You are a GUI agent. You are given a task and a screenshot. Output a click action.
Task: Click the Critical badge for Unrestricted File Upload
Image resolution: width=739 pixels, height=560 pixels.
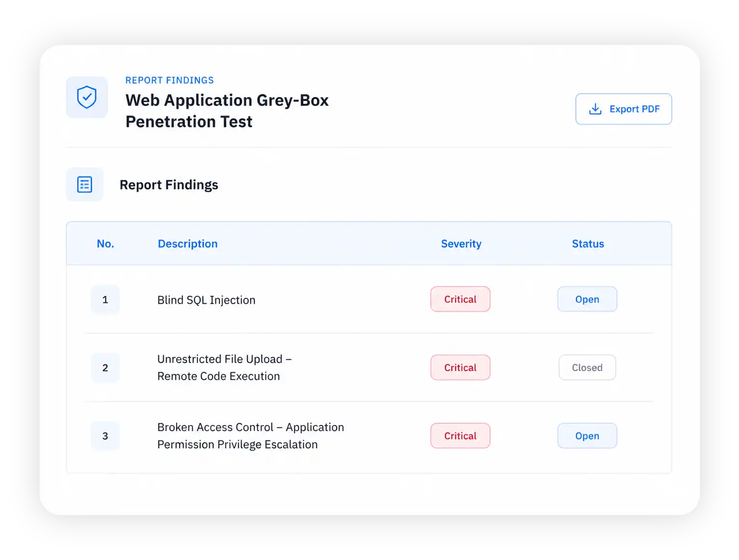click(460, 368)
